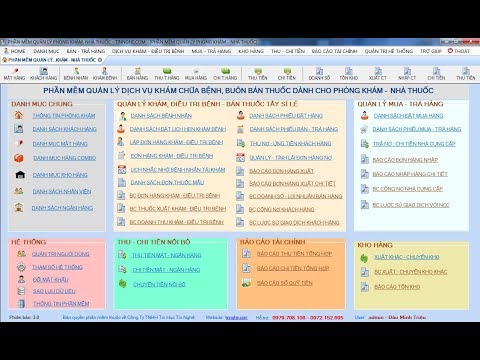Click the green icon beside XUẤT KHÁC - CHUYỂN KHO
Image resolution: width=480 pixels, height=360 pixels.
pyautogui.click(x=364, y=258)
